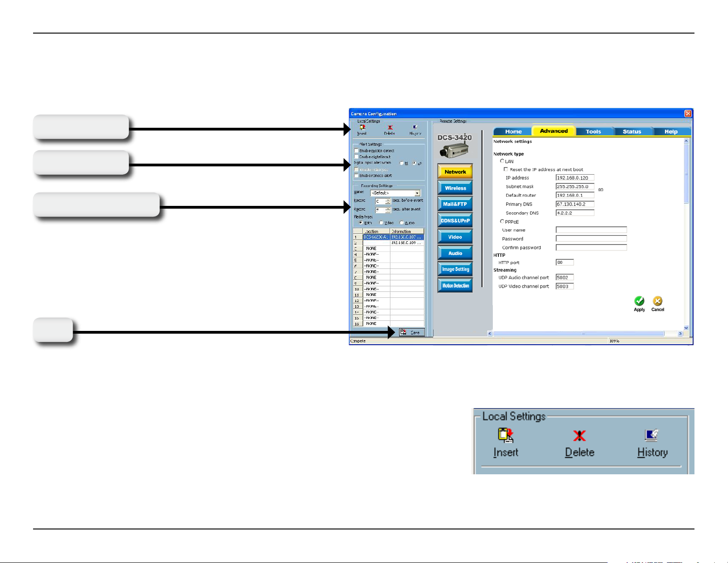
Task: Check Reset the IP address at next boot
Action: point(506,170)
